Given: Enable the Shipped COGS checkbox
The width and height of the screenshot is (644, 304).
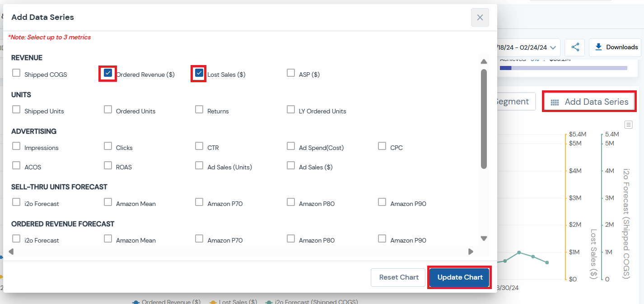Looking at the screenshot, I should [16, 73].
